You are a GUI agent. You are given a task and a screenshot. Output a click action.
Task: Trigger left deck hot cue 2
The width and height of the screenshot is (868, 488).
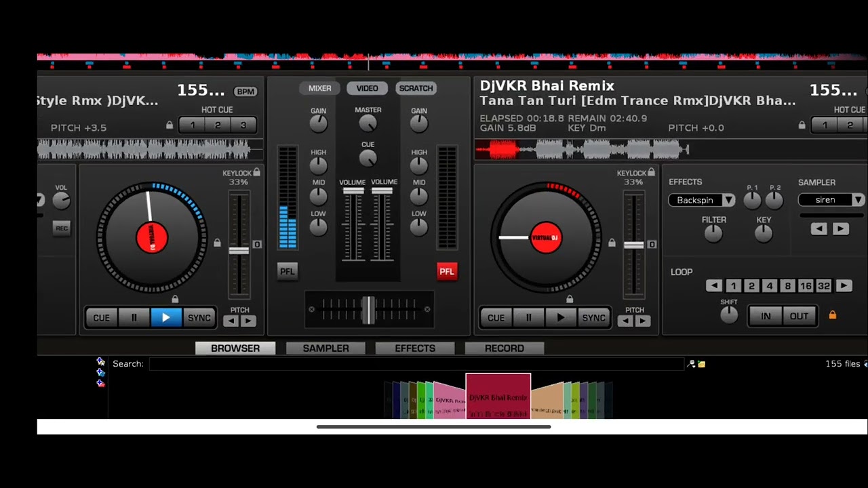pos(218,125)
